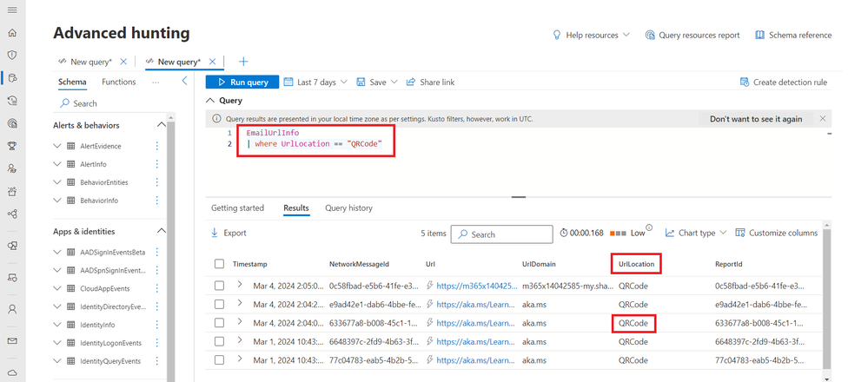Click Share link
This screenshot has height=382, width=868.
click(x=430, y=82)
